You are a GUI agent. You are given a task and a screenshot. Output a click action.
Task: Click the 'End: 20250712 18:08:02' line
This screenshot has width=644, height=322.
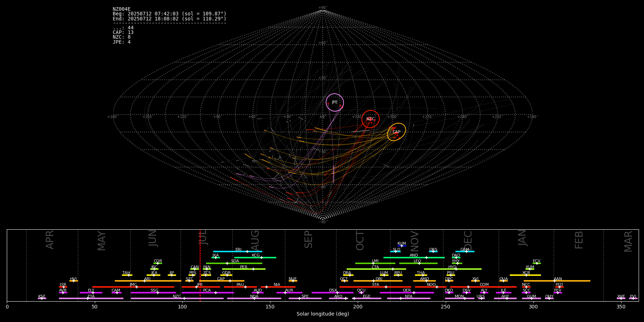click(x=170, y=19)
